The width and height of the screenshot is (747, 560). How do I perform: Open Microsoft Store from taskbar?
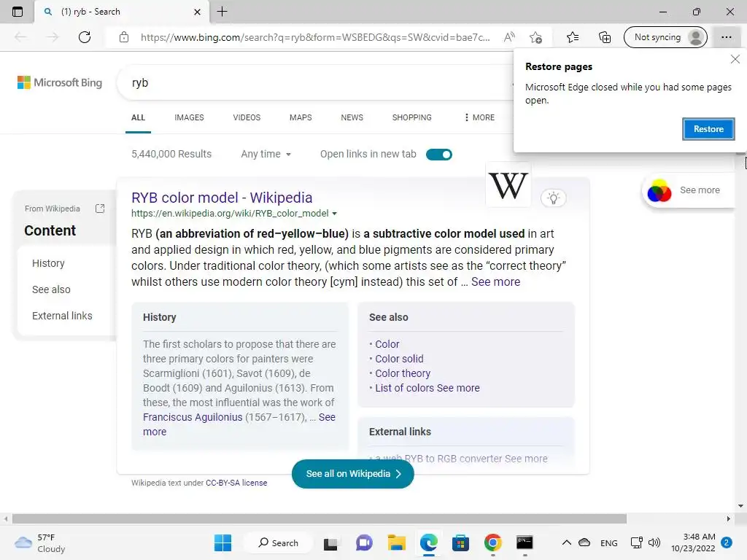point(460,542)
